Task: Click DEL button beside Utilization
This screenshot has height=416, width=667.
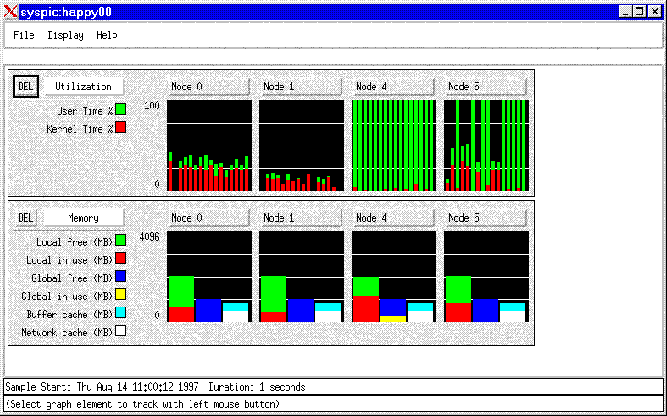Action: pyautogui.click(x=26, y=86)
